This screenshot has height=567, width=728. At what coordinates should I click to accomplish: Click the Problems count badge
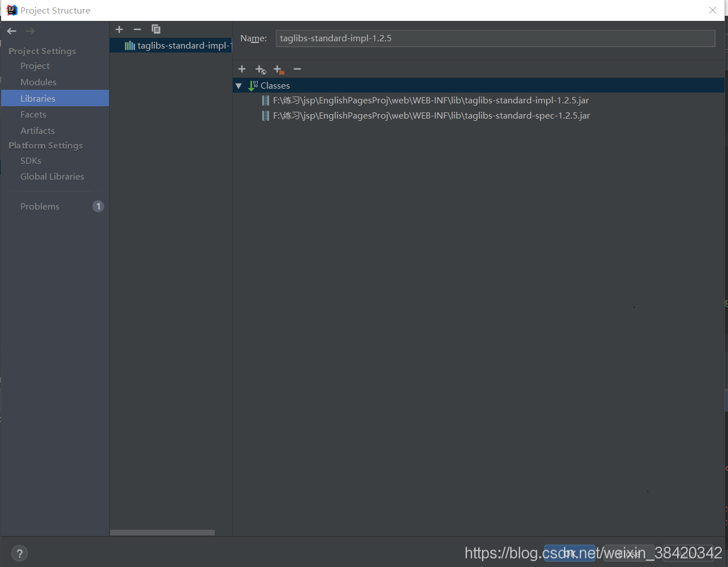point(98,206)
